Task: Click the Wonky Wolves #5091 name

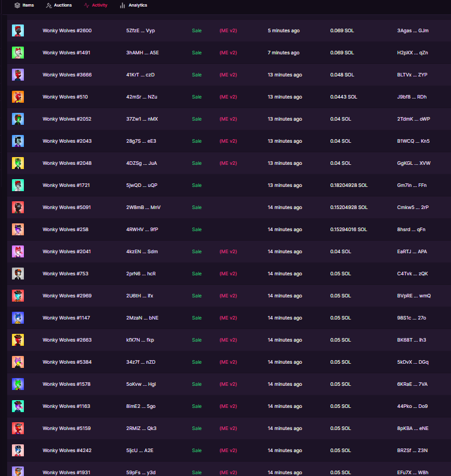Action: pos(66,207)
